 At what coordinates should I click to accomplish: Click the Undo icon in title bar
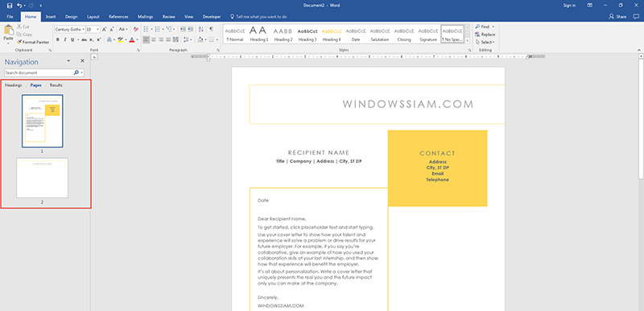(19, 6)
